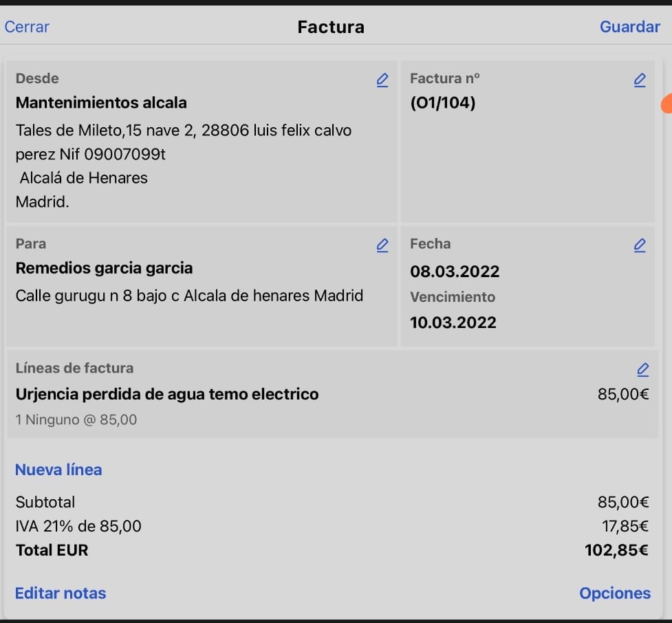The width and height of the screenshot is (672, 623).
Task: Edit the invoice number with its pencil icon
Action: pos(639,80)
